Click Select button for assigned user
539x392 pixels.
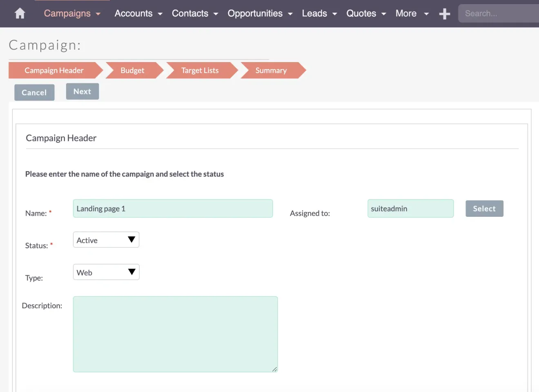pyautogui.click(x=484, y=209)
